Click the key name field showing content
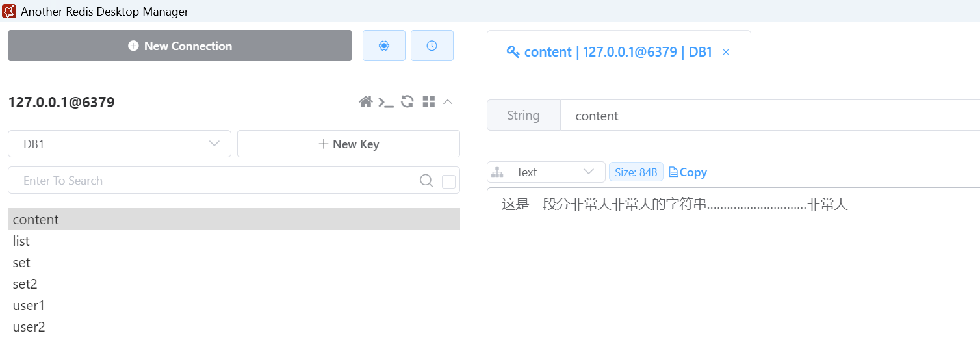 tap(767, 116)
